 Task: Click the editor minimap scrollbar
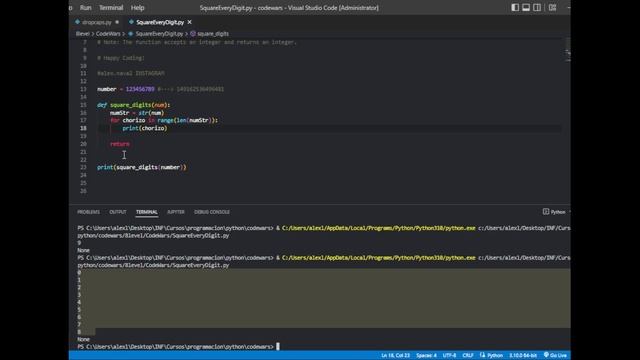[x=567, y=49]
